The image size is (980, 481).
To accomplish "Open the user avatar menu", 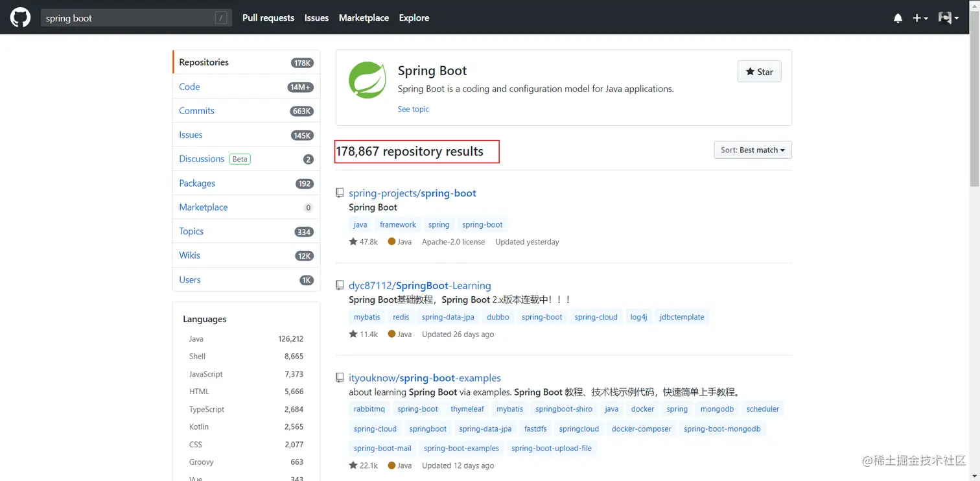I will coord(948,18).
